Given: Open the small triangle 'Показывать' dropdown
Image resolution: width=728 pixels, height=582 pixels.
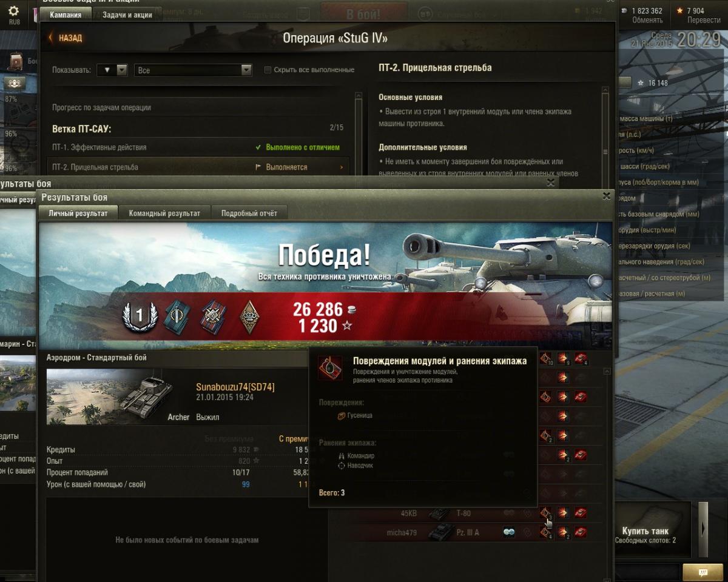Looking at the screenshot, I should coord(112,70).
